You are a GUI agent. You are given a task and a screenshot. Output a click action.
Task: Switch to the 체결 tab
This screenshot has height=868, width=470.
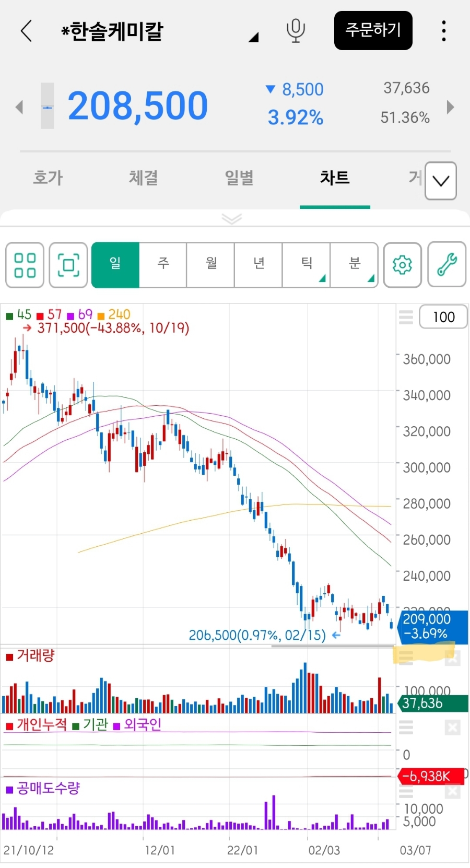coord(144,178)
